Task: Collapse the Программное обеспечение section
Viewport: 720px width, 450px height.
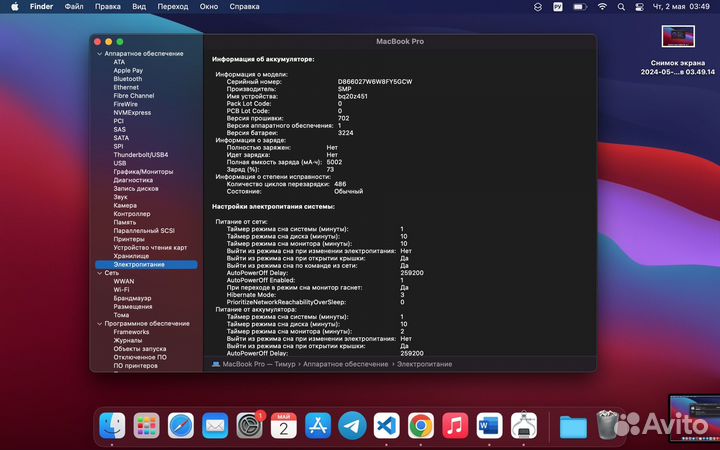Action: (99, 324)
